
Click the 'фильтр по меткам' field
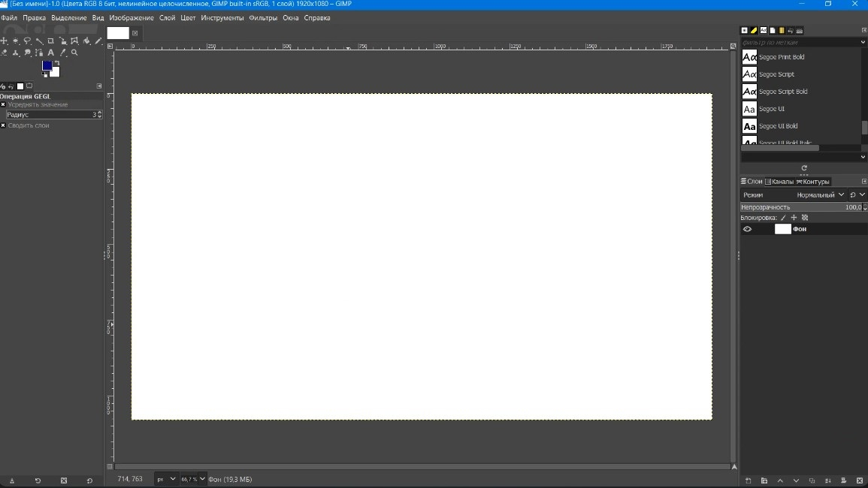pos(800,42)
